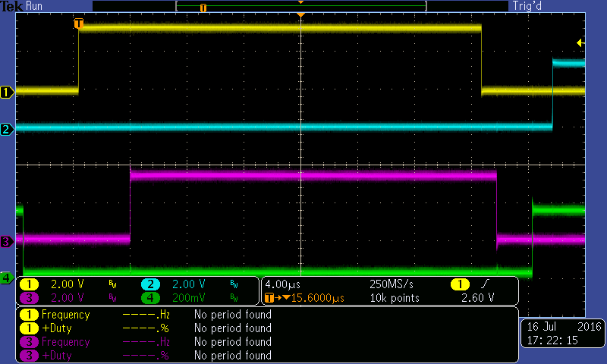
Task: Click the magenta channel 3 ground marker
Action: [x=7, y=242]
